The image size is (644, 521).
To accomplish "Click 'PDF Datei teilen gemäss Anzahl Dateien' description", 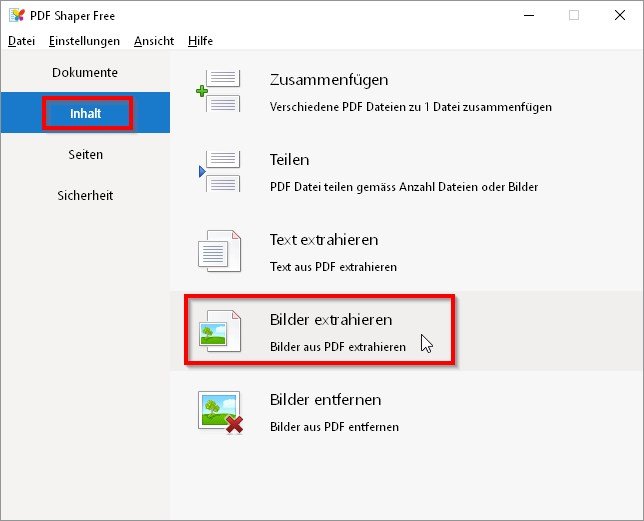I will click(x=404, y=187).
